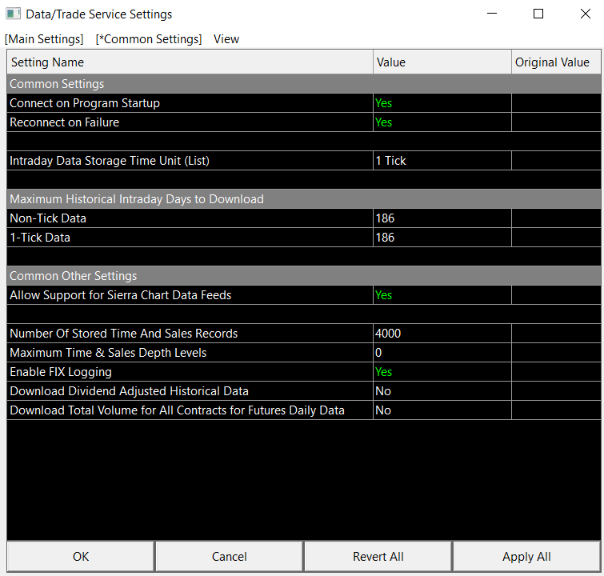Select Intraday Data Storage Time Unit (List) label
The width and height of the screenshot is (604, 576).
[109, 161]
